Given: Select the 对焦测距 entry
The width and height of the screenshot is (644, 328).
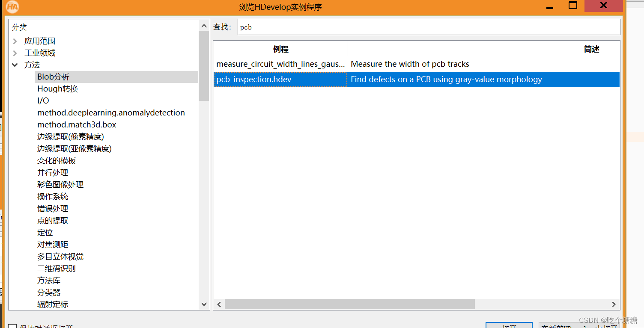Looking at the screenshot, I should [x=53, y=245].
